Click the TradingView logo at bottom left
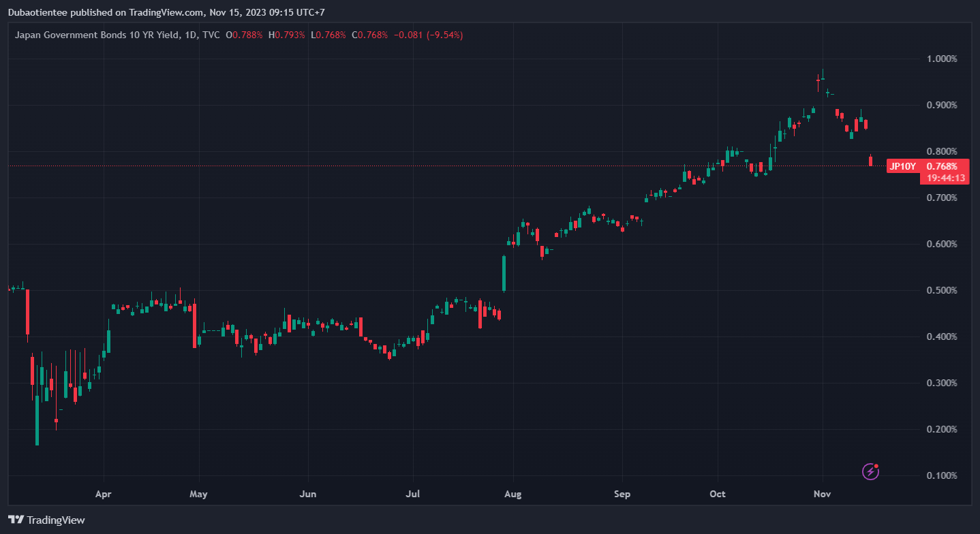Screen dimensions: 980x534 tap(46, 520)
